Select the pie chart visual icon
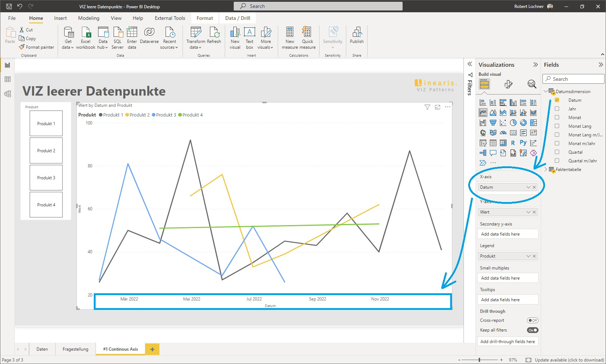Viewport: 606px width, 364px height. pos(513,123)
